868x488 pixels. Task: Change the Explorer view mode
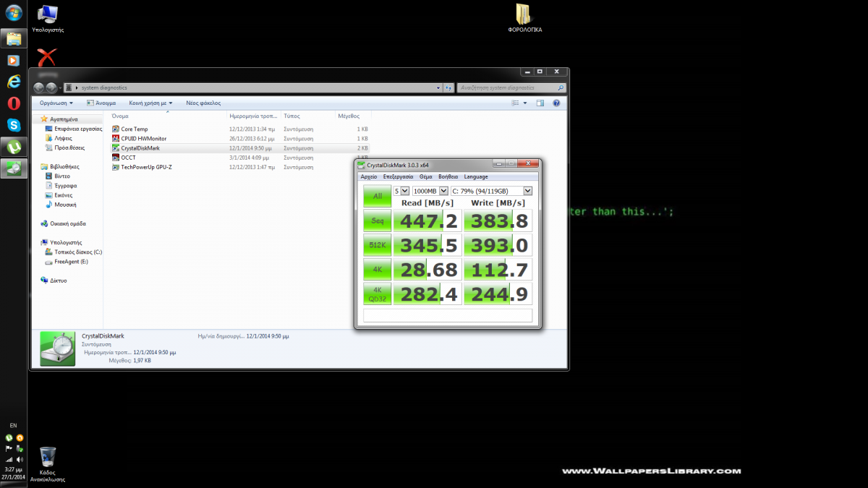514,103
